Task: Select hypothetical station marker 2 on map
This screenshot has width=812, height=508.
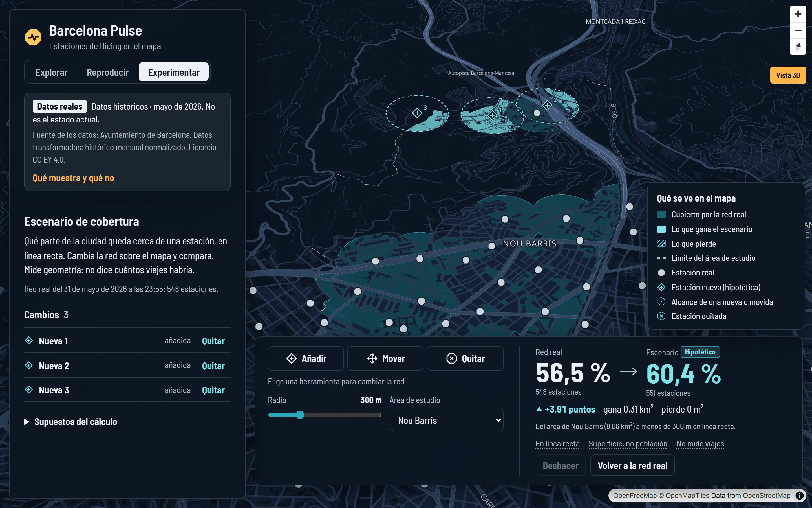Action: coord(547,105)
